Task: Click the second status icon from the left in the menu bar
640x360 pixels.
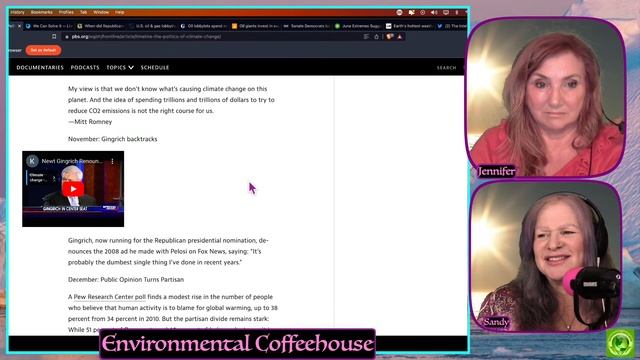Action: [x=411, y=12]
